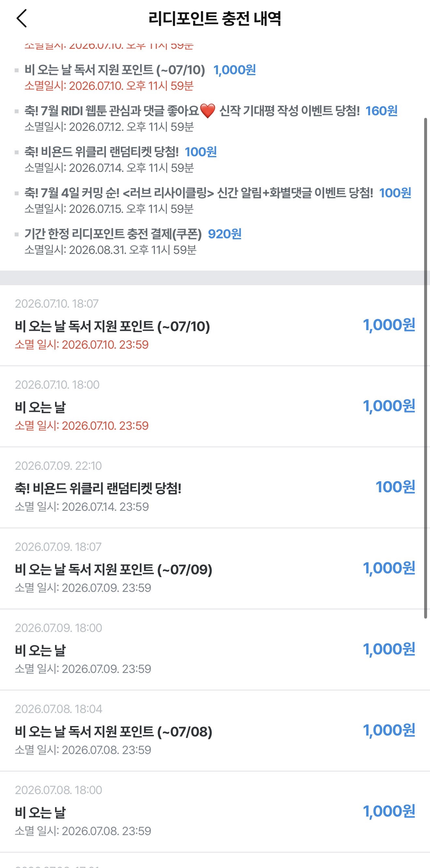Open the 2026.07.08. 18:00 비 오는 날 row
Viewport: 430px width, 868px height.
(x=215, y=812)
